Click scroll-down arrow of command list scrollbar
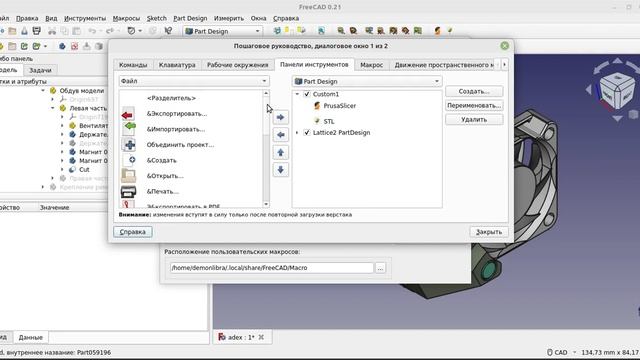This screenshot has width=640, height=360. coord(266,204)
